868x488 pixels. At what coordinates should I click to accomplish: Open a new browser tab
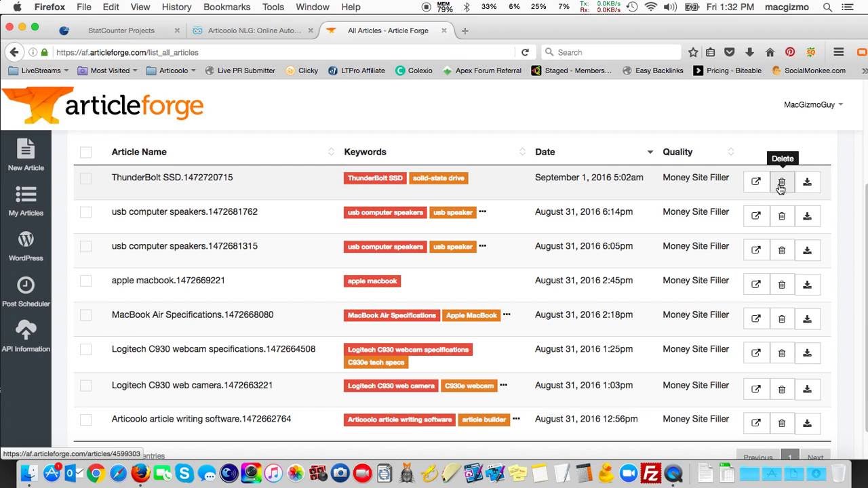pyautogui.click(x=465, y=30)
